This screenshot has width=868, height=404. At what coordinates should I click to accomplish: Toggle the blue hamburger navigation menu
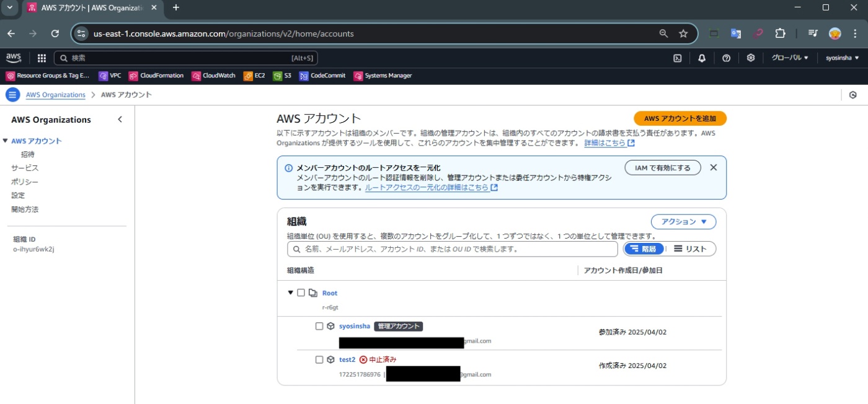pyautogui.click(x=12, y=95)
